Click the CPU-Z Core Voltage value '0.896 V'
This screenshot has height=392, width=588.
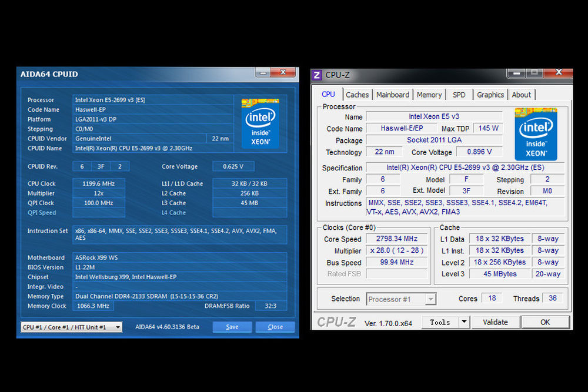479,152
